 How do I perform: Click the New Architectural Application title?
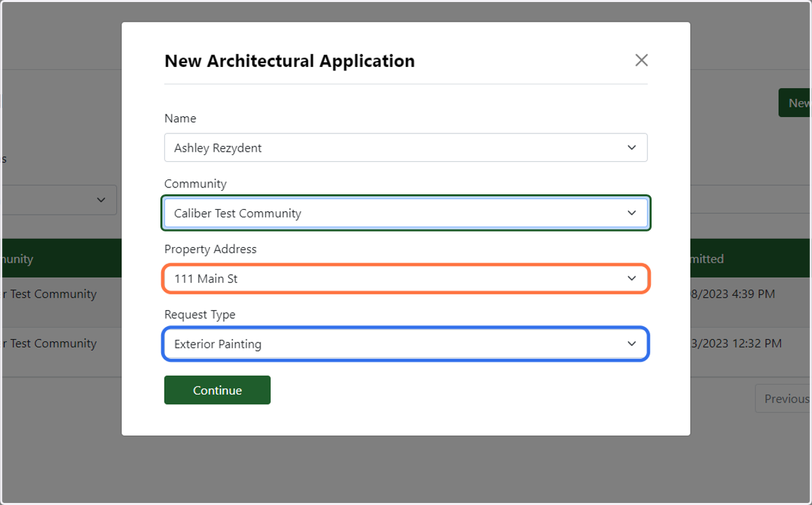coord(290,61)
